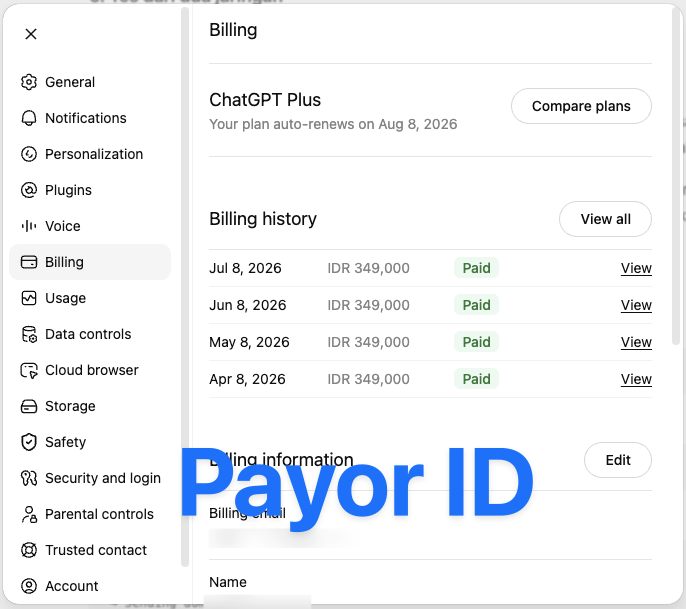Click the Safety shield icon
This screenshot has width=686, height=609.
click(29, 442)
